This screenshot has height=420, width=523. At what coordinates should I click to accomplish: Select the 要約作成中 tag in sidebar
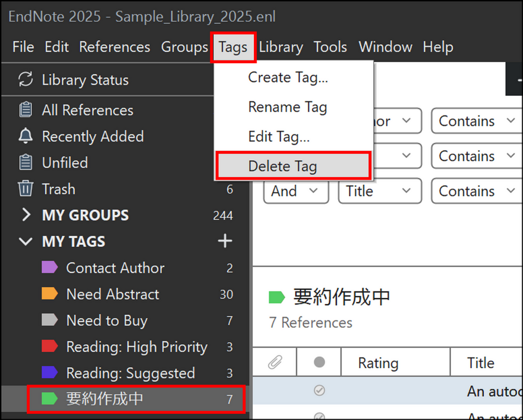[x=105, y=399]
